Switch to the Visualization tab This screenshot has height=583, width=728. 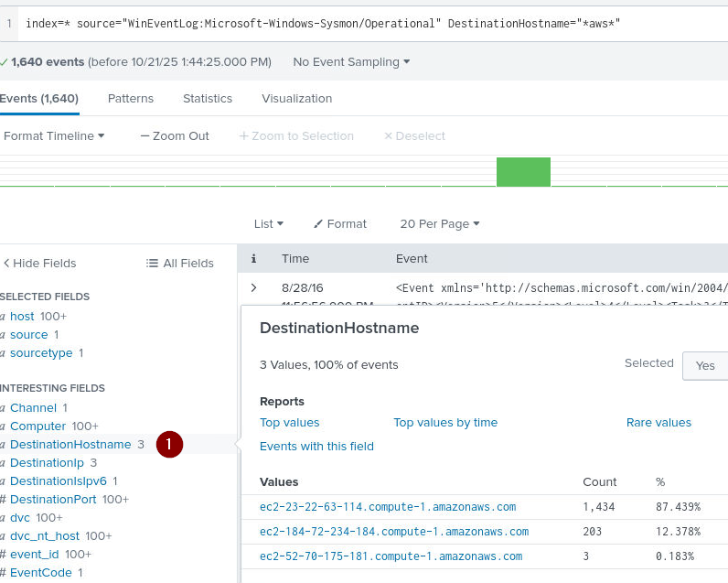(296, 98)
